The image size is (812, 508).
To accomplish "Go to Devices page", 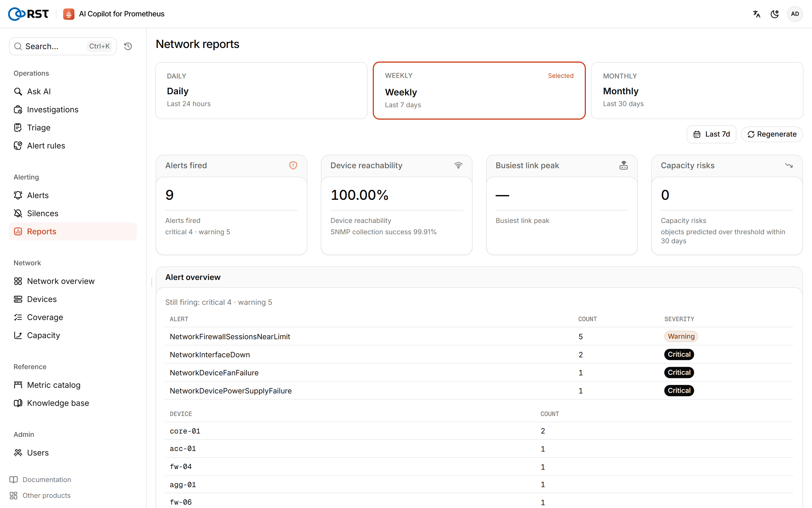I will 73,299.
